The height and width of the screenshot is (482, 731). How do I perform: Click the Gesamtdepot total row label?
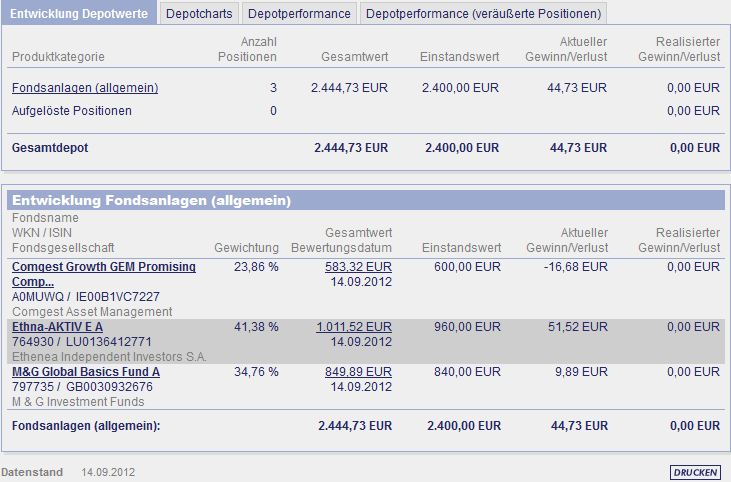(50, 148)
